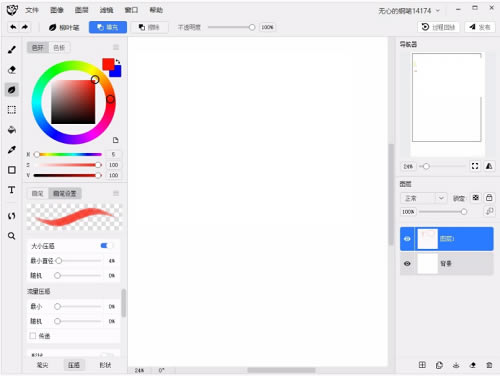This screenshot has height=376, width=500.
Task: Switch to the shape tab at bottom
Action: (x=105, y=365)
